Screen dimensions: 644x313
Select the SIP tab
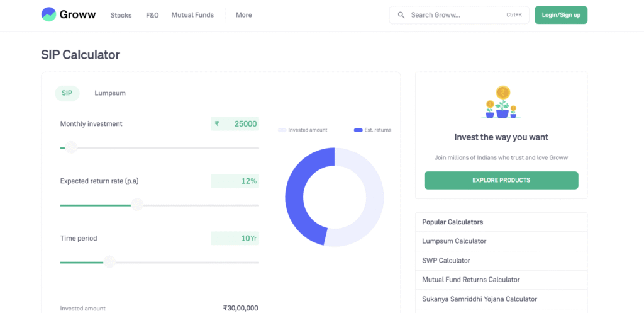67,93
